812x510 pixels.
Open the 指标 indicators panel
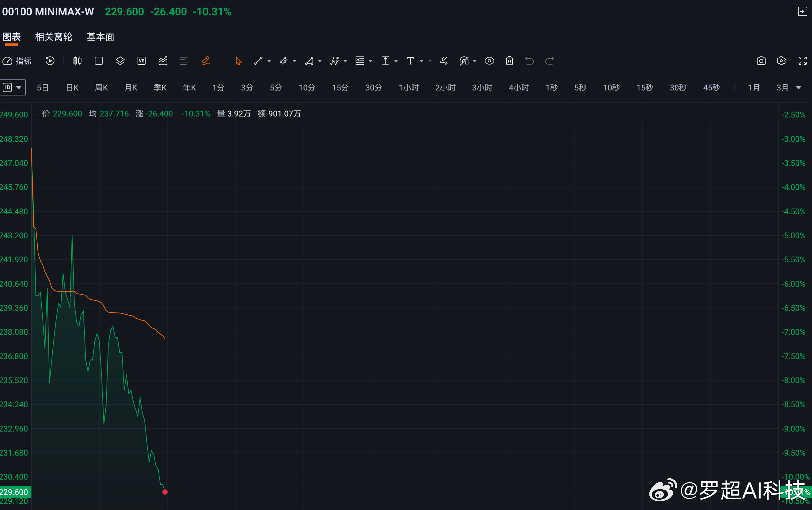click(x=17, y=61)
